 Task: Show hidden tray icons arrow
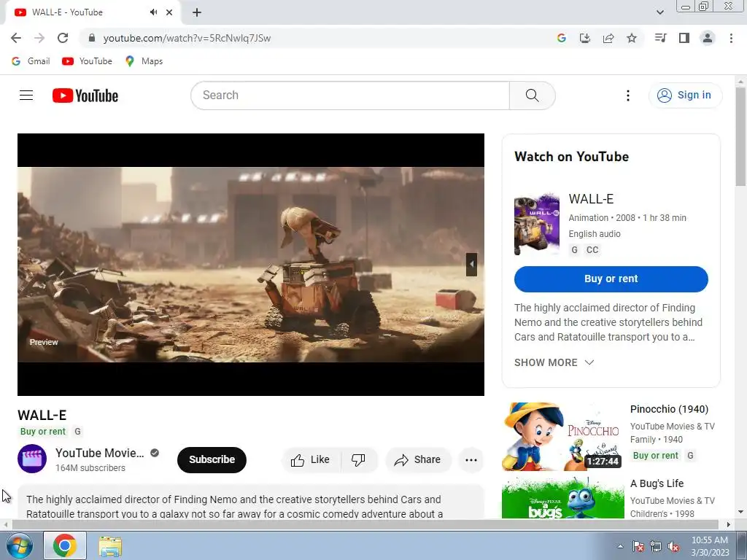(x=620, y=546)
